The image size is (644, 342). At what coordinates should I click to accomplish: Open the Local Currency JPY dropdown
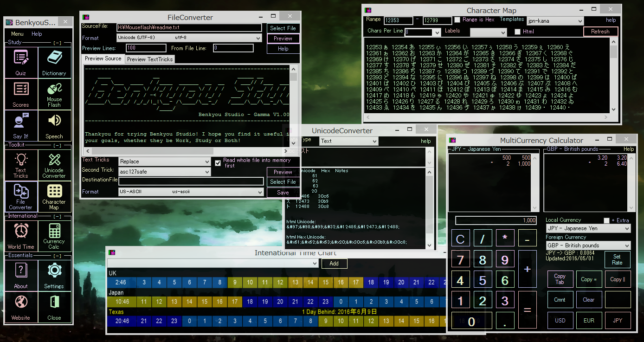point(588,228)
